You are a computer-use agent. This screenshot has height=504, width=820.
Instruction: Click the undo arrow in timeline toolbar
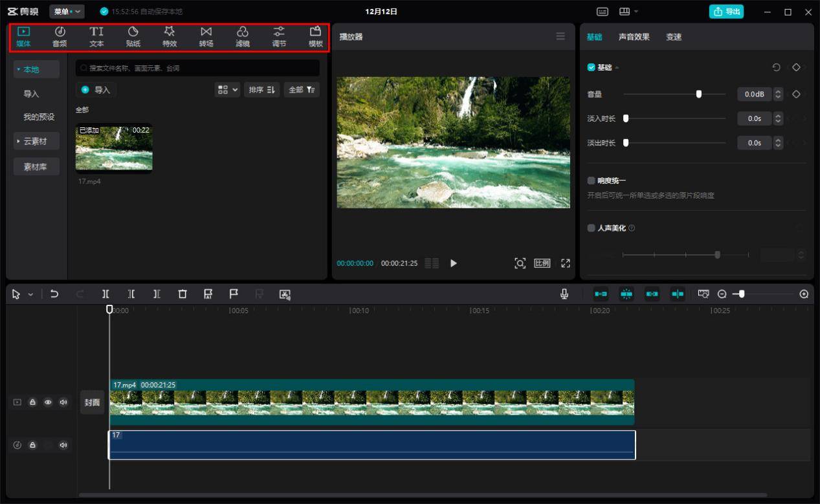[54, 294]
